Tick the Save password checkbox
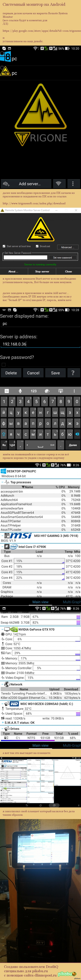 click(3, 364)
